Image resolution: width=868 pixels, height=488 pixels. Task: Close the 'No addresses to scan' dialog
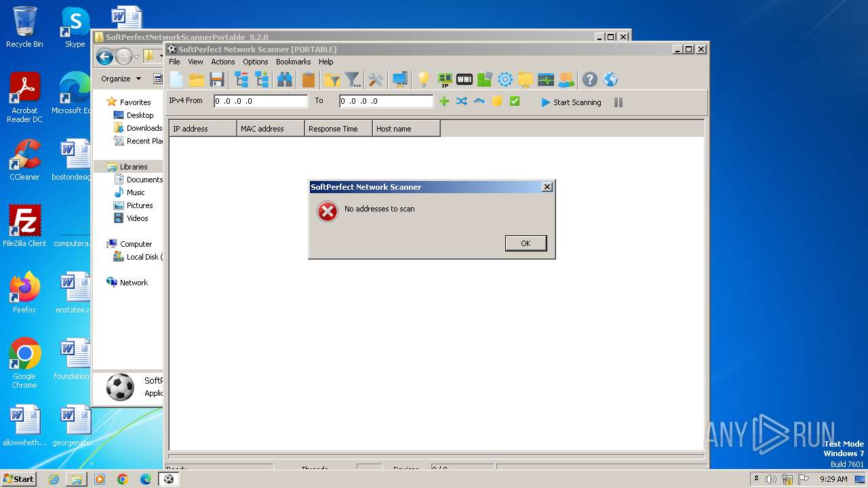click(x=547, y=187)
